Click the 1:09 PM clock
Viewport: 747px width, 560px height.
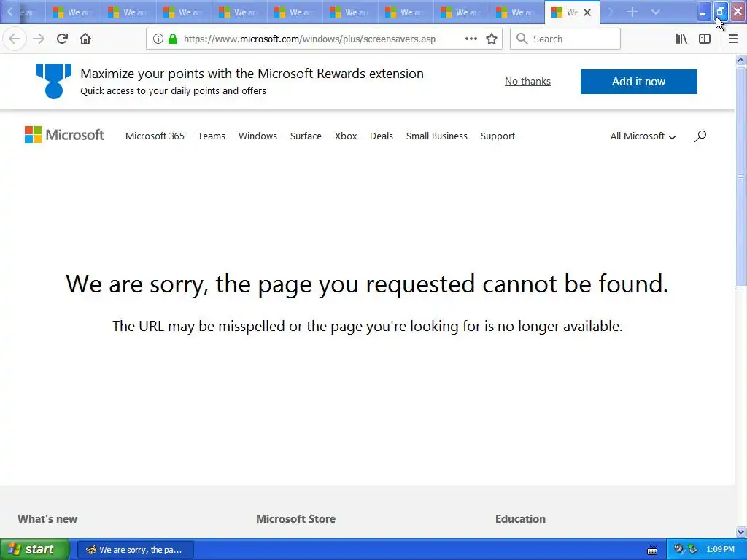coord(720,549)
